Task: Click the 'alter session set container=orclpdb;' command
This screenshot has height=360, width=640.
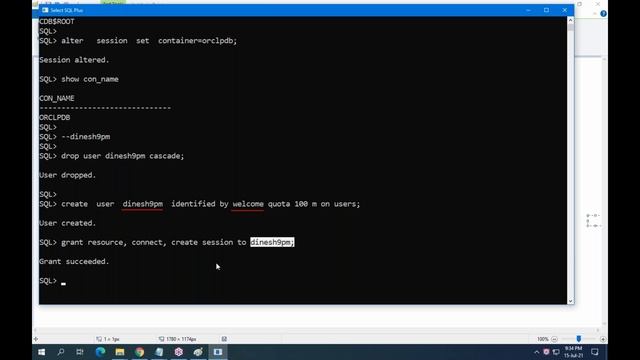Action: pos(149,41)
